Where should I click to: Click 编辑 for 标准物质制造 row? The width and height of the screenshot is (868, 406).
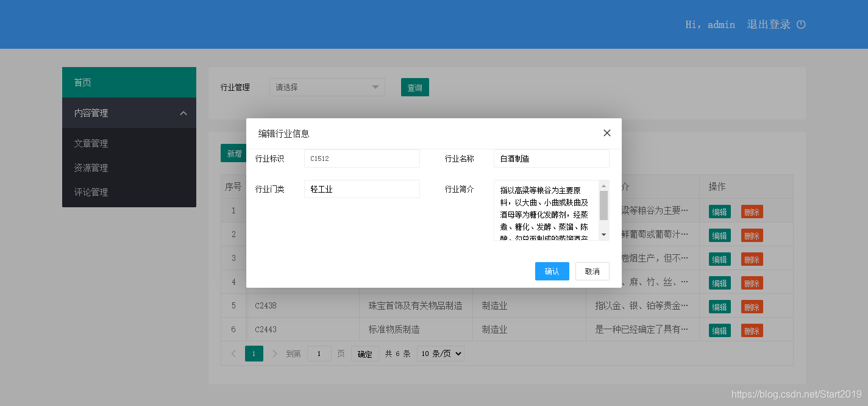coord(720,330)
